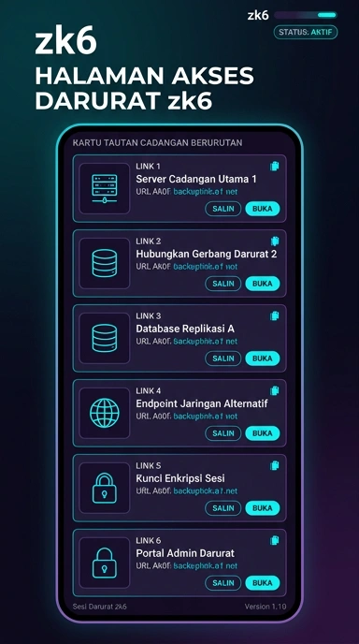Open Server Cadangan Utama 1 with BUKA
Image resolution: width=359 pixels, height=644 pixels.
262,209
